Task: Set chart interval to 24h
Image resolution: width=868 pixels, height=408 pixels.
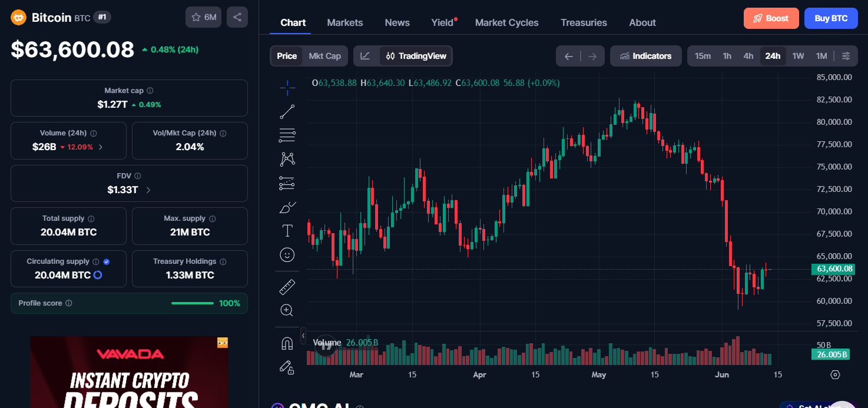Action: (x=773, y=56)
